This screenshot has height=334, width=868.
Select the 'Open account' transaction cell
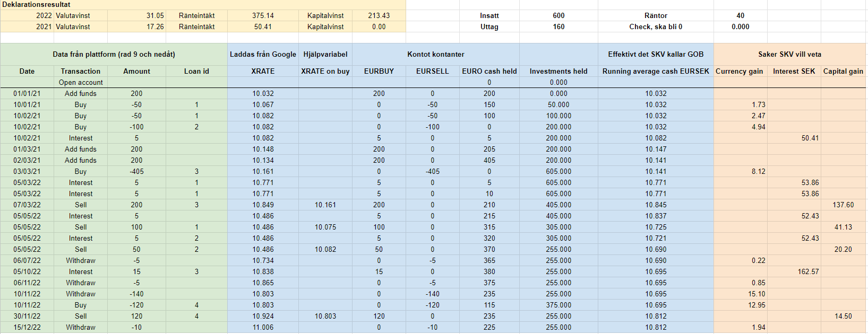point(81,82)
